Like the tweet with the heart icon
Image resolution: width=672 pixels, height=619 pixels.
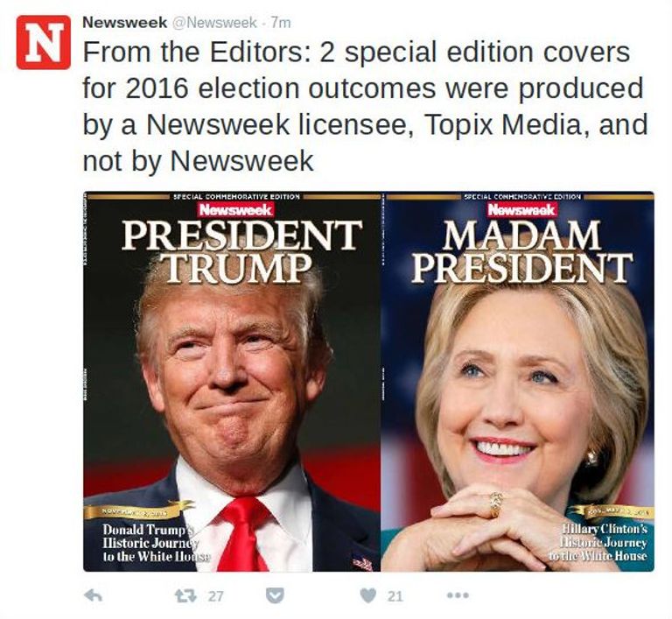[369, 596]
